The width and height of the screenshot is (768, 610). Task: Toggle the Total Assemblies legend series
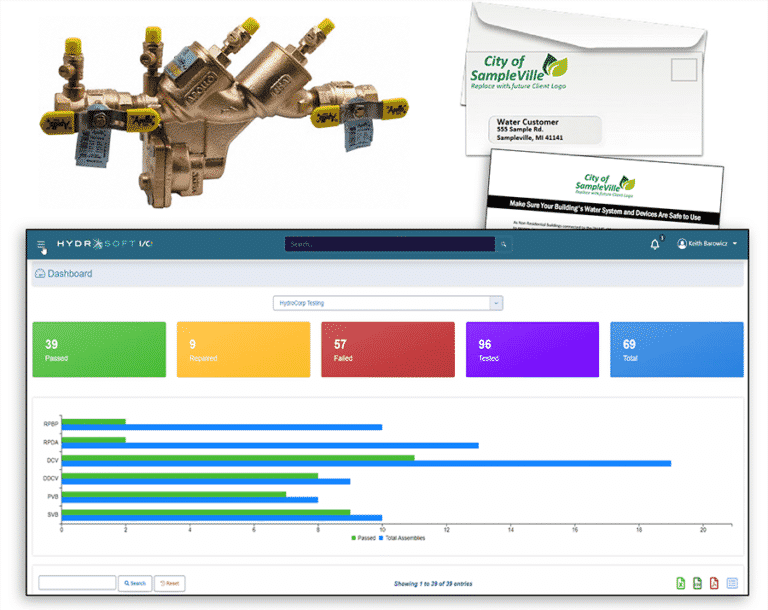click(401, 538)
